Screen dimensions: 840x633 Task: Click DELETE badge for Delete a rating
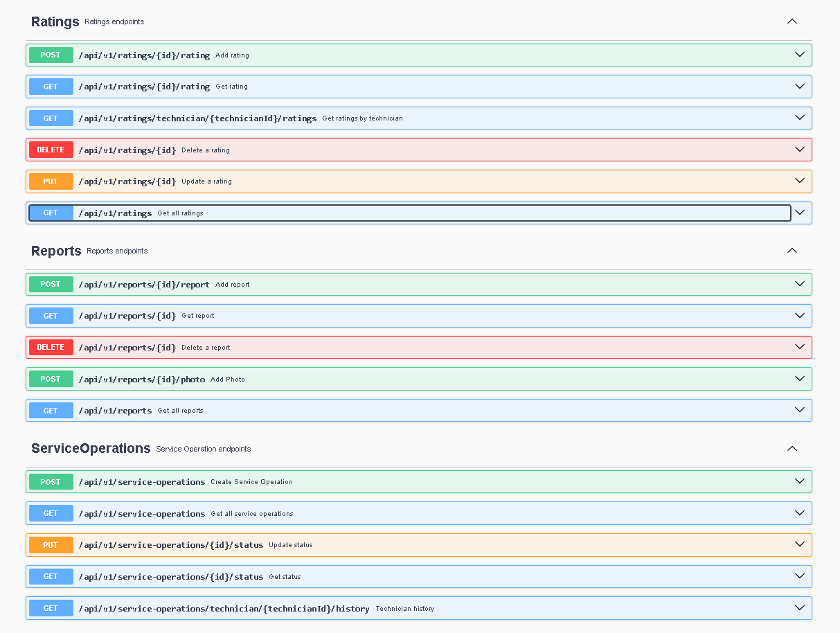tap(51, 150)
